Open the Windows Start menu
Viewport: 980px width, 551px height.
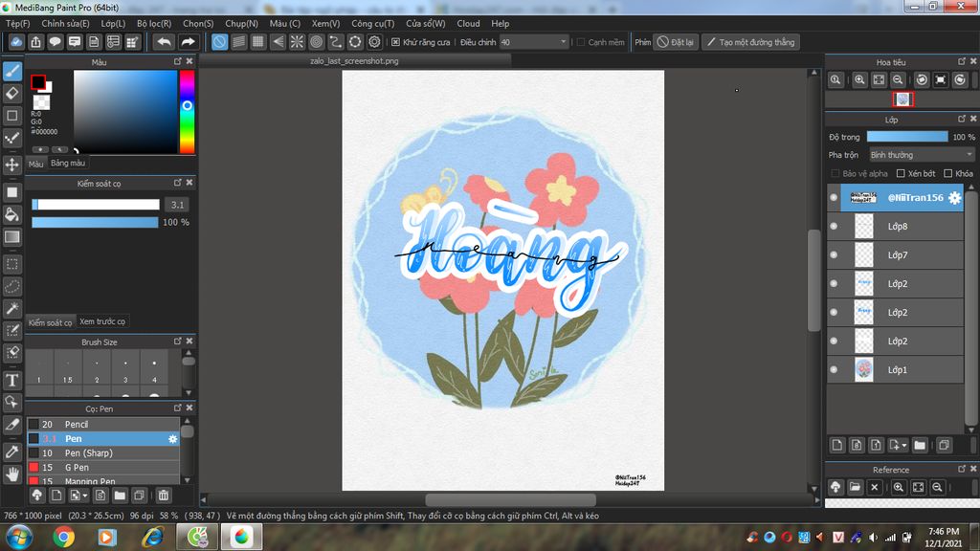19,537
